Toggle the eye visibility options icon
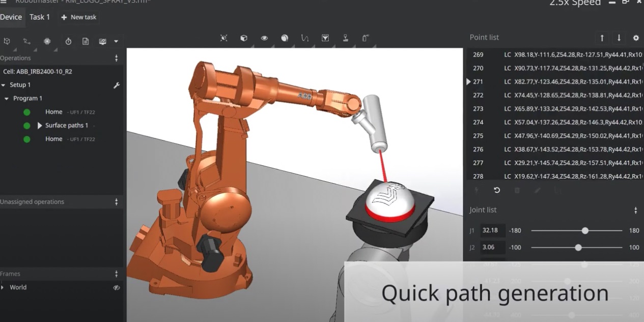This screenshot has height=322, width=644. pos(264,38)
